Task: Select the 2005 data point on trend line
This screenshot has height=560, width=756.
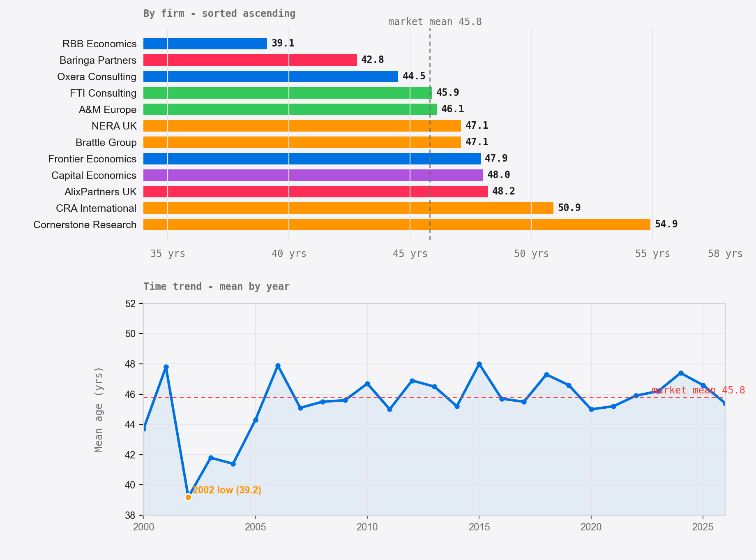Action: (256, 420)
